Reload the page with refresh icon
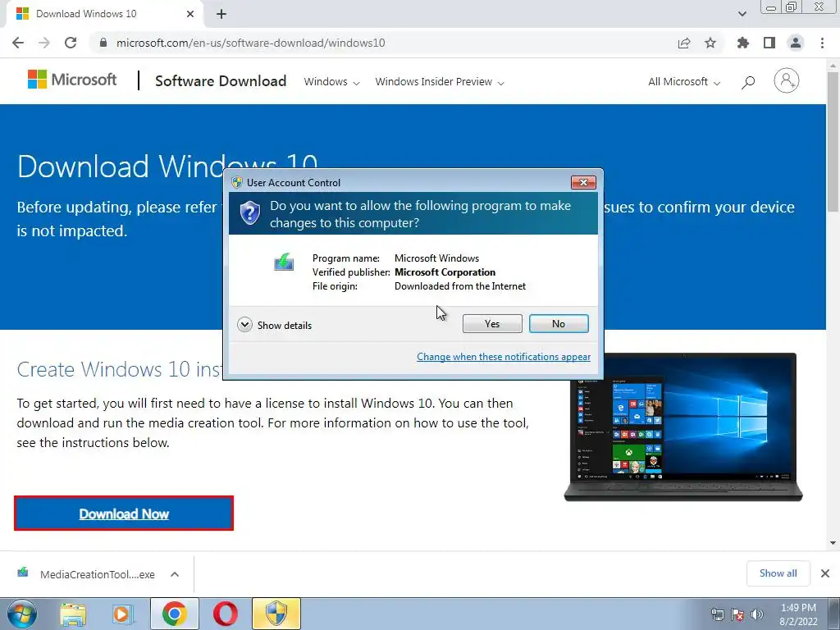Image resolution: width=840 pixels, height=630 pixels. click(71, 43)
